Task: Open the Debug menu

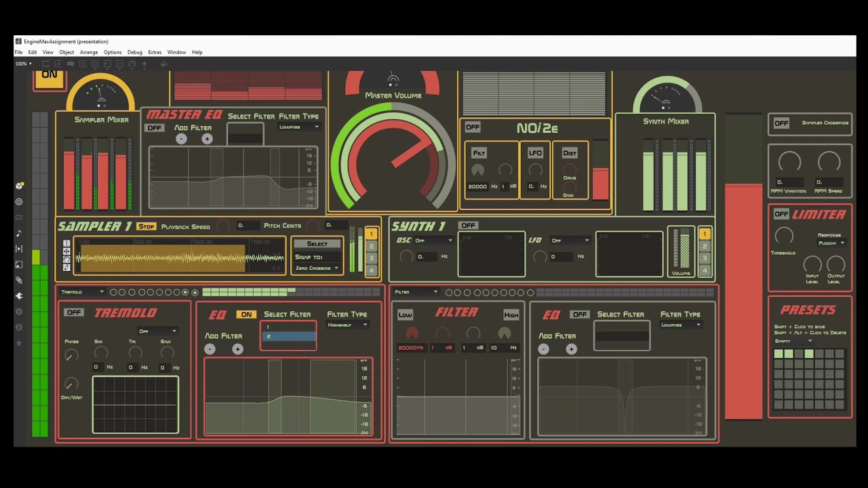Action: (x=135, y=52)
